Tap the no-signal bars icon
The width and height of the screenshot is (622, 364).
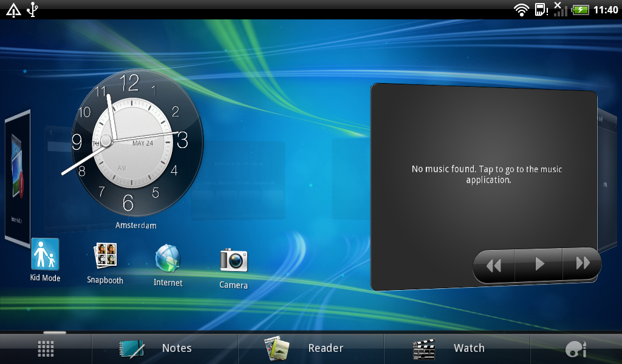tap(560, 9)
